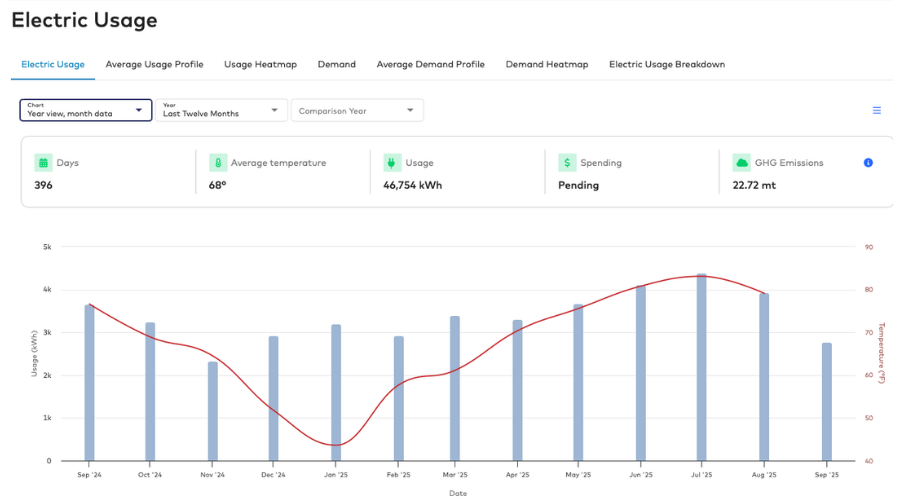Open the Demand Heatmap tab

(546, 64)
